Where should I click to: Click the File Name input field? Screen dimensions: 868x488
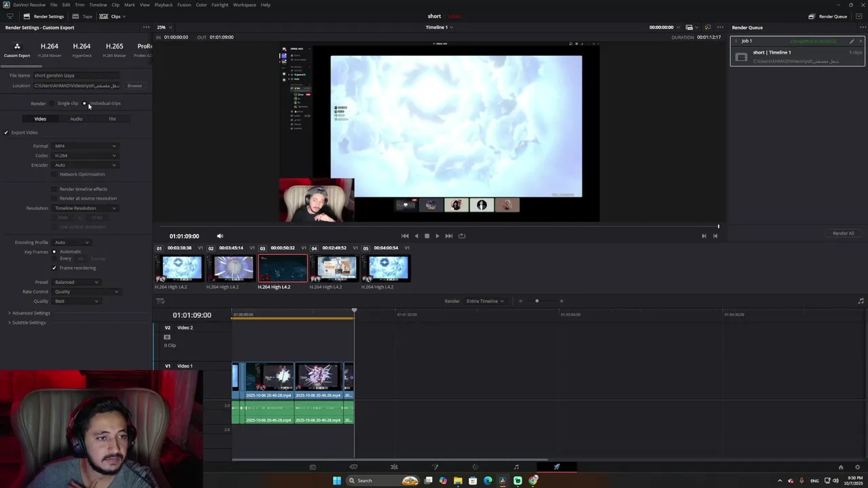(x=76, y=75)
